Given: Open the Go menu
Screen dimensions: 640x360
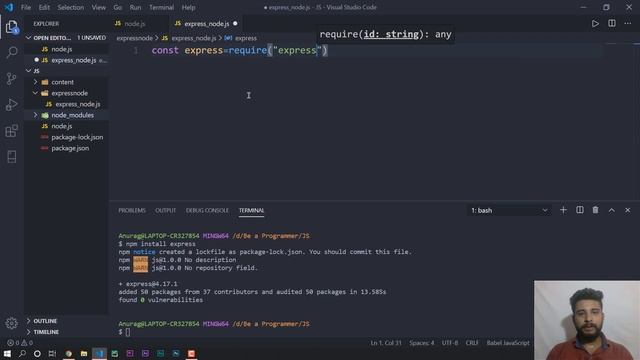Looking at the screenshot, I should [118, 7].
